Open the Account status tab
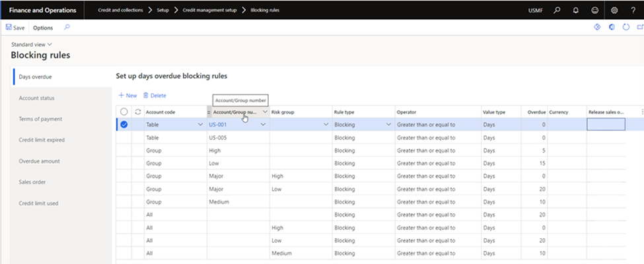 tap(37, 98)
